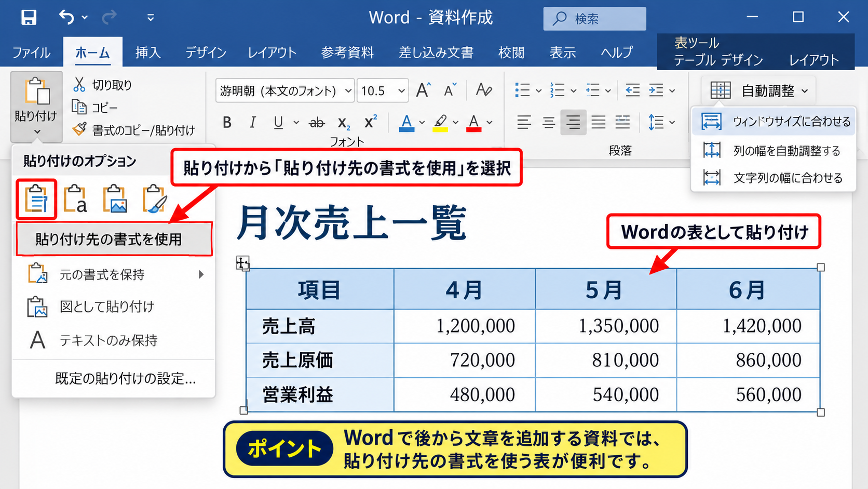Click the Undo arrow icon
Viewport: 868px width, 489px height.
66,17
